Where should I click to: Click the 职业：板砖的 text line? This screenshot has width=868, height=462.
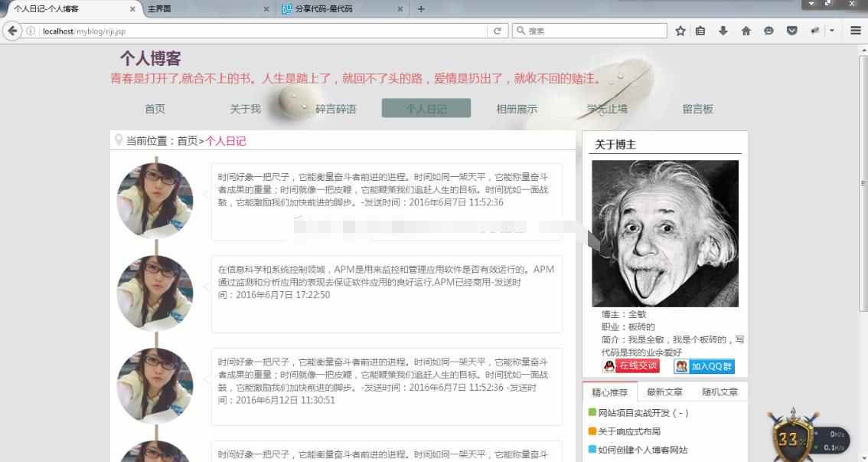point(628,327)
